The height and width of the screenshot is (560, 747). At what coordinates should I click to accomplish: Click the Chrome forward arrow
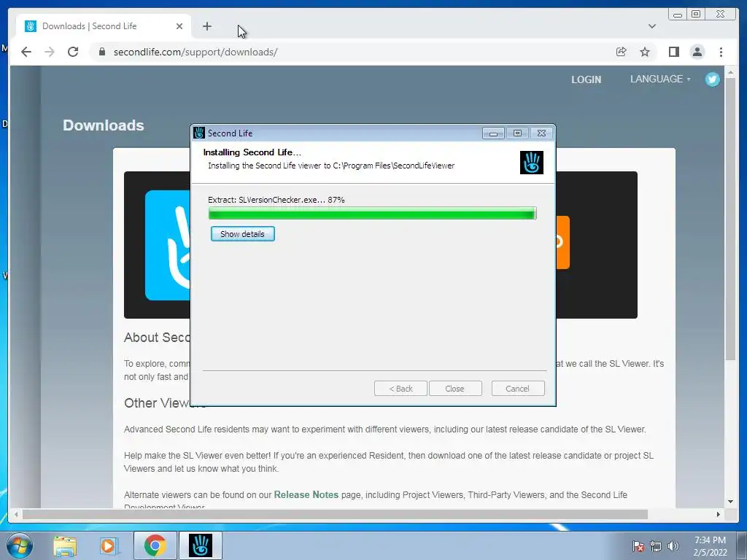[50, 52]
